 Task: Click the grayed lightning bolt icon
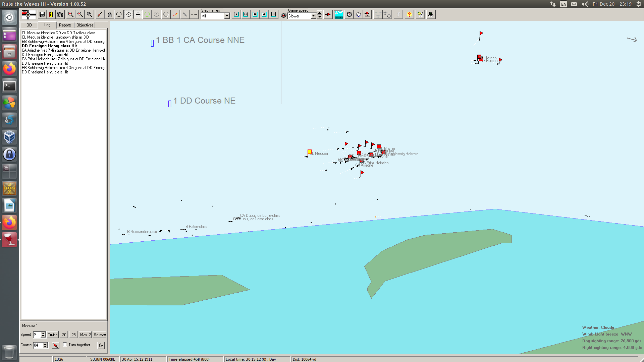[398, 14]
